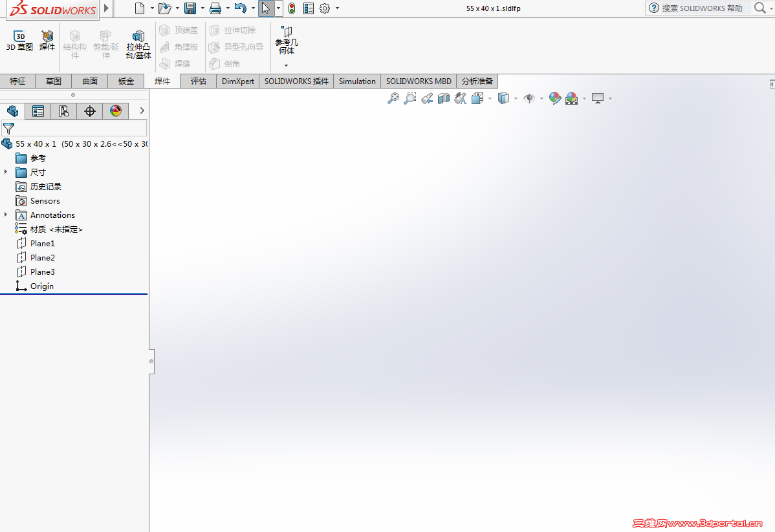
Task: Open Display Style dropdown arrow
Action: (x=516, y=99)
